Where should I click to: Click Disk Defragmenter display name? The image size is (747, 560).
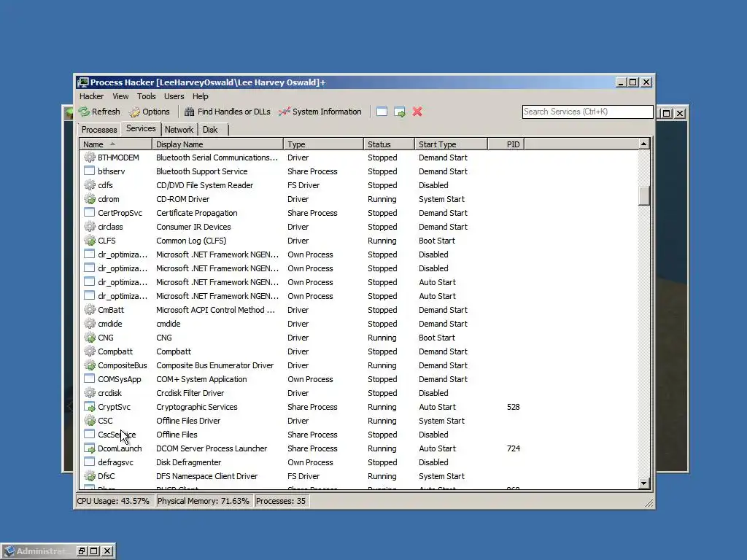189,462
